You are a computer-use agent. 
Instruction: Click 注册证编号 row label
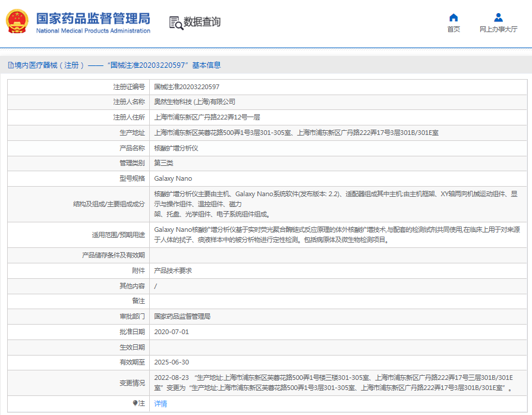[129, 87]
